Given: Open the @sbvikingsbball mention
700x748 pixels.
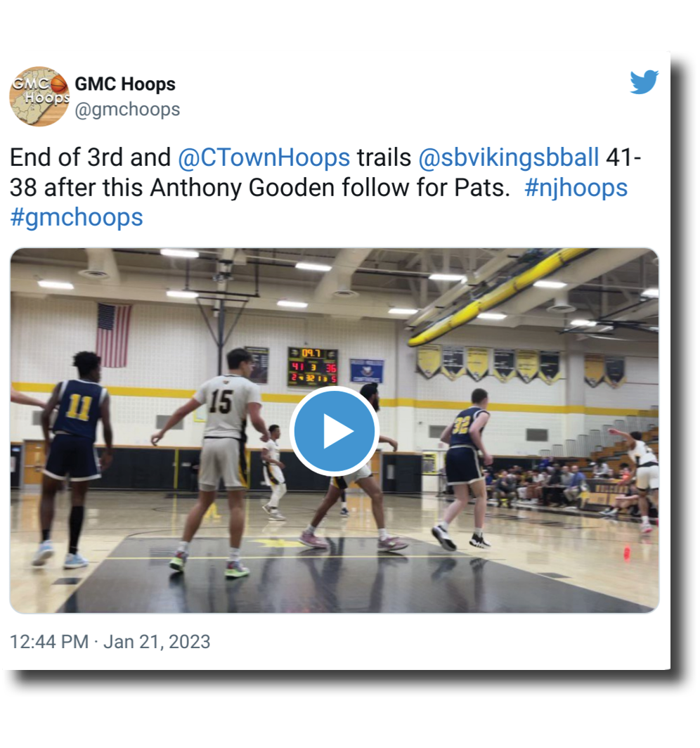Looking at the screenshot, I should coord(508,157).
